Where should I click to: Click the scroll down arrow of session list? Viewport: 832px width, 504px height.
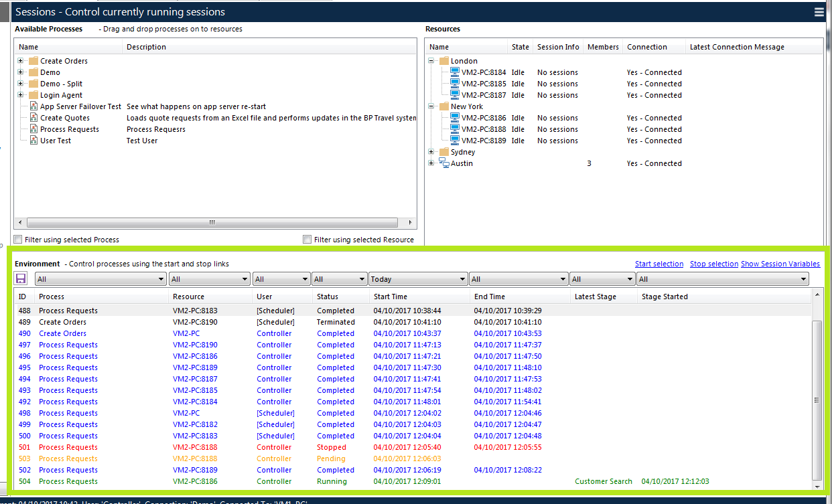click(817, 486)
